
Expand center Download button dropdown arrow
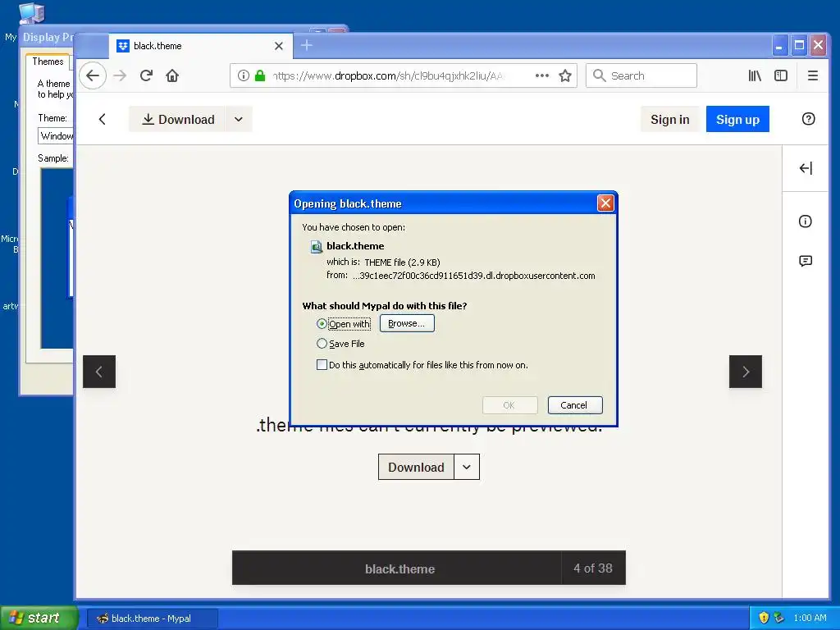[467, 467]
